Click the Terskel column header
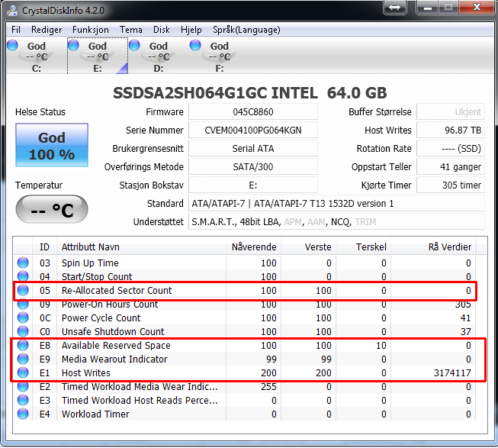Image resolution: width=498 pixels, height=448 pixels. [363, 247]
